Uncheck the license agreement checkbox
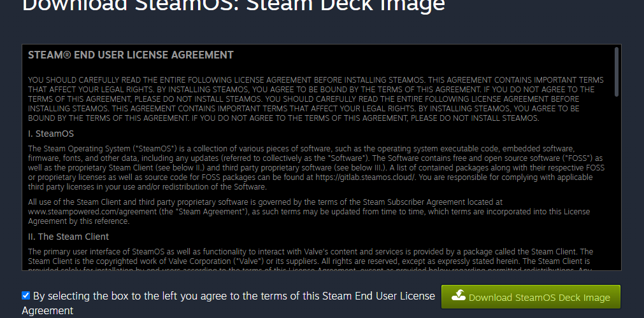This screenshot has height=318, width=644. point(26,296)
